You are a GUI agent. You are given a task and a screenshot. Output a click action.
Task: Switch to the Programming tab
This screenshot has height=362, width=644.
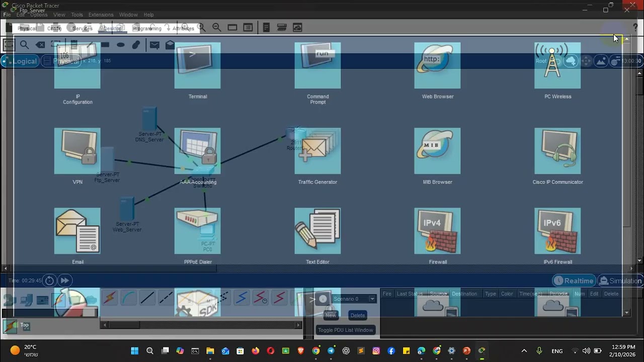point(147,29)
